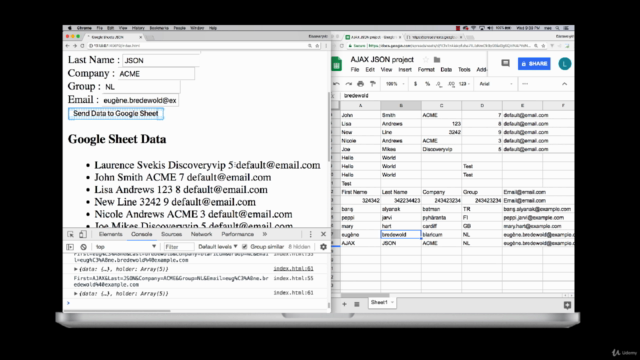Open index.html:55 link beside First=AJAX log
Image resolution: width=640 pixels, height=360 pixels.
[293, 278]
